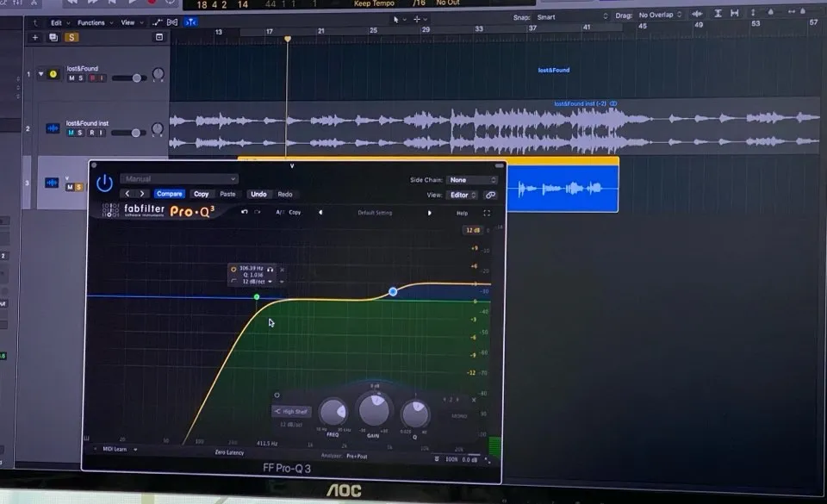
Task: Click the blue high shelf band node
Action: (x=393, y=292)
